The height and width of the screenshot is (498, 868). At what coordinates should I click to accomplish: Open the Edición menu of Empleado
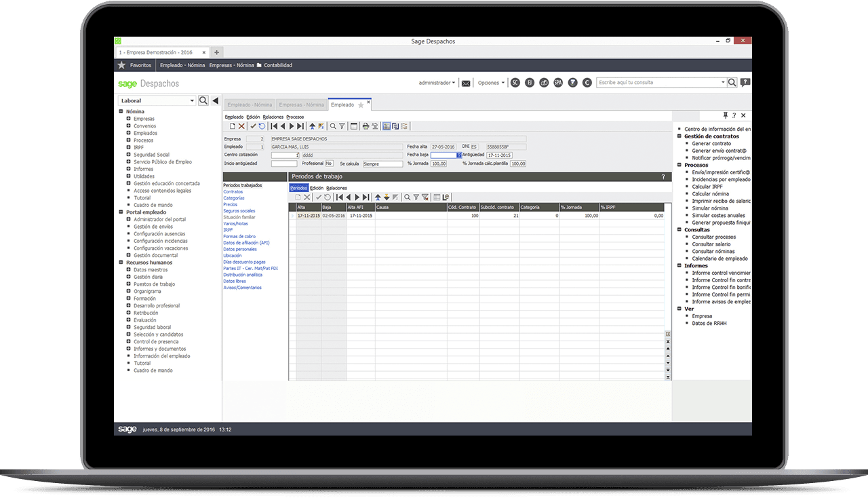pos(253,117)
